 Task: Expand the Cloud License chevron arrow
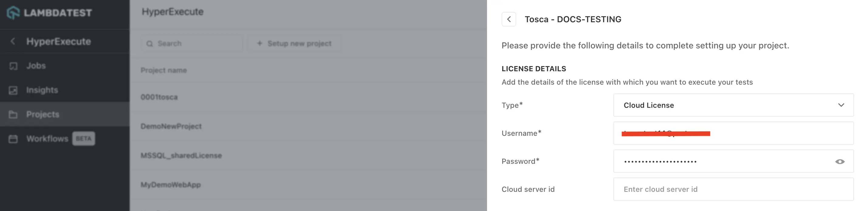coord(841,105)
